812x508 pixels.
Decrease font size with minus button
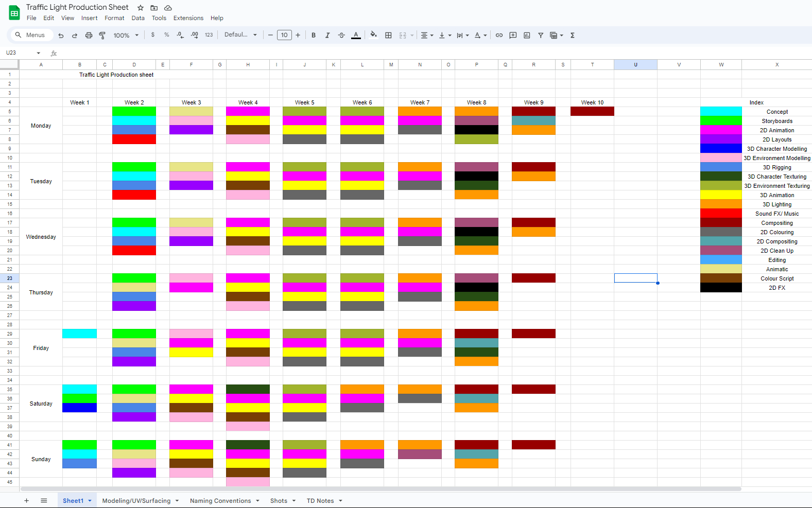pyautogui.click(x=270, y=35)
